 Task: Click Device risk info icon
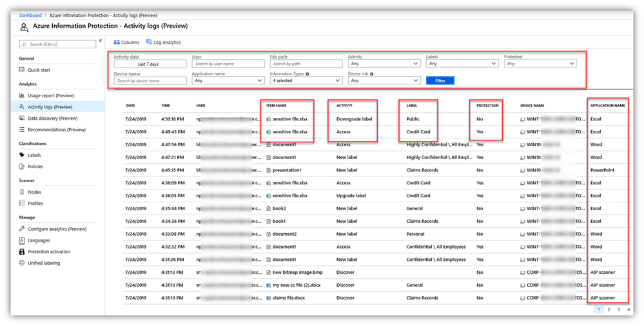[x=371, y=74]
